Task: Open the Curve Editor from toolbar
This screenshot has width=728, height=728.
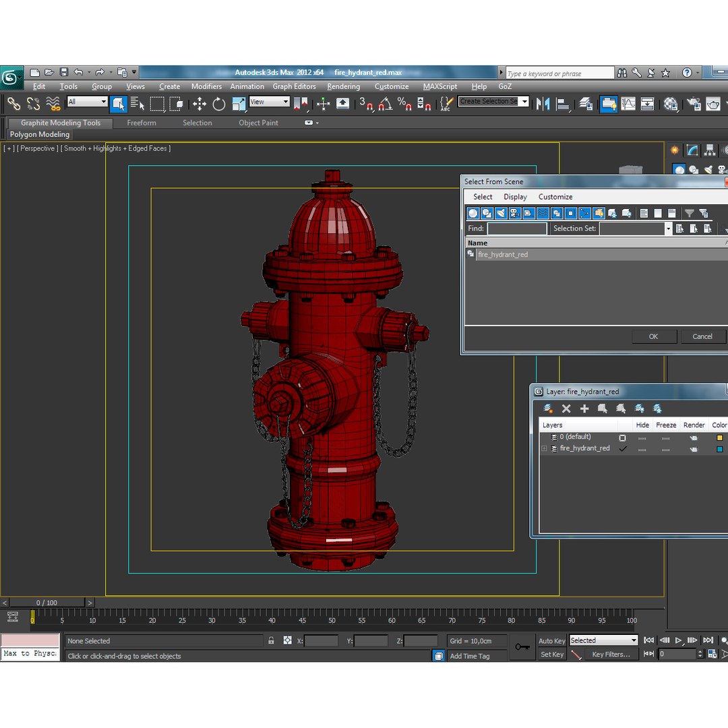Action: (x=628, y=104)
